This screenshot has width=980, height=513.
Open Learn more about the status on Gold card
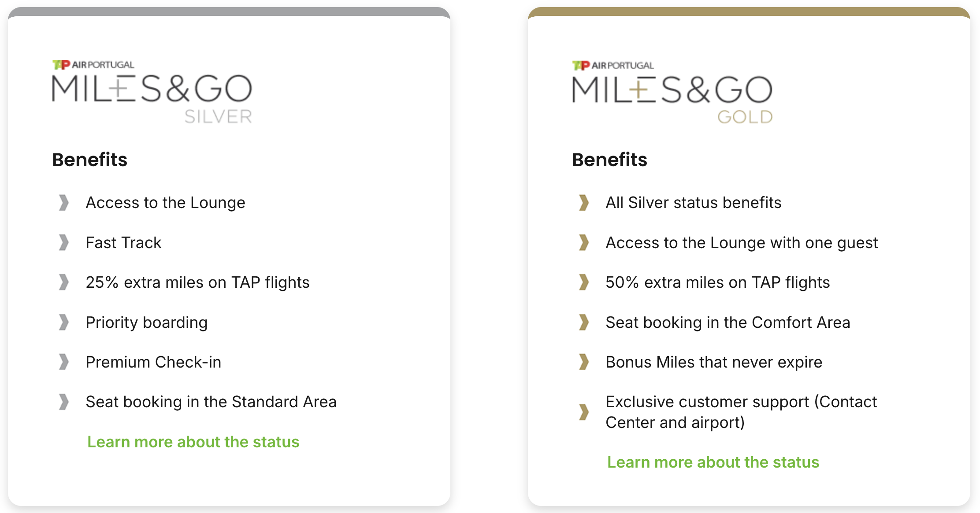[713, 462]
